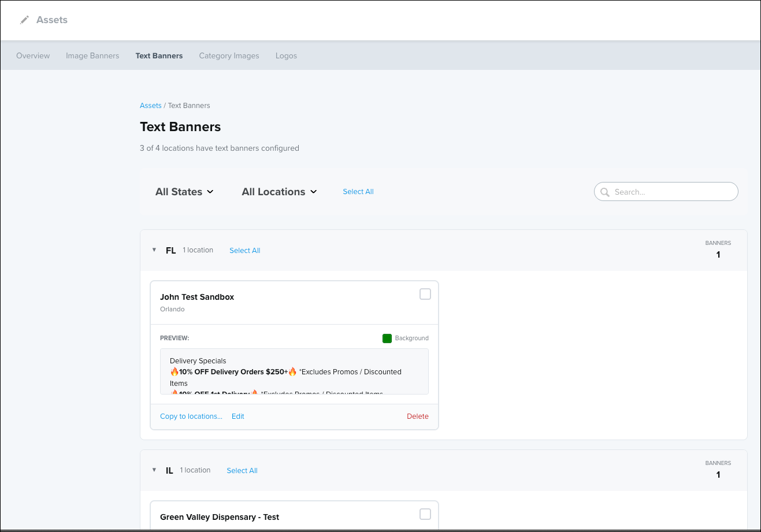
Task: Open the Logos tab
Action: tap(286, 55)
